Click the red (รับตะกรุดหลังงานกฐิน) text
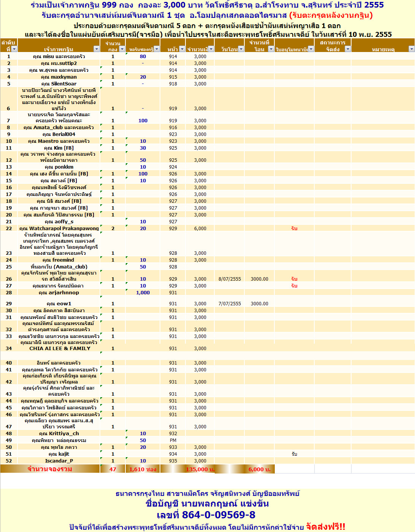Image resolution: width=415 pixels, height=532 pixels. (331, 16)
